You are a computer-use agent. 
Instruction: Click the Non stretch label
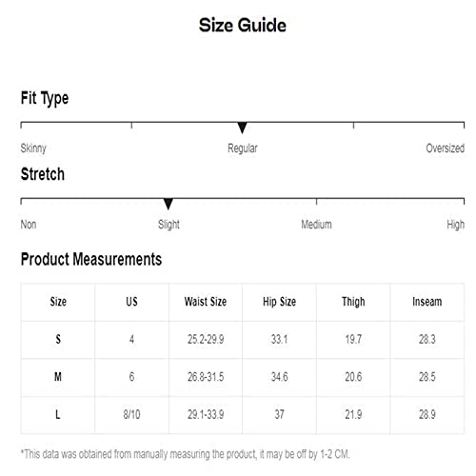click(x=29, y=225)
